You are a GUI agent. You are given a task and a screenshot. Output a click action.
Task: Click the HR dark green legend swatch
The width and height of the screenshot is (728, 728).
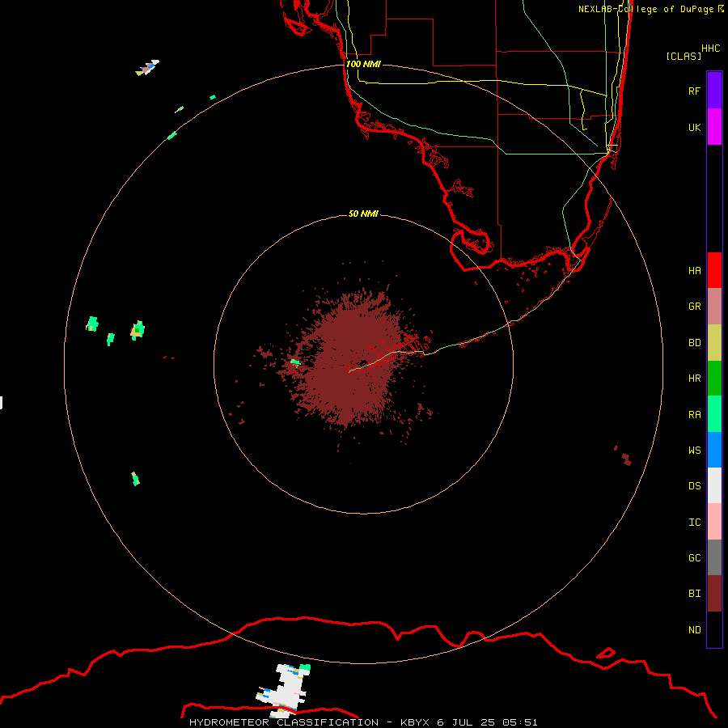click(714, 379)
